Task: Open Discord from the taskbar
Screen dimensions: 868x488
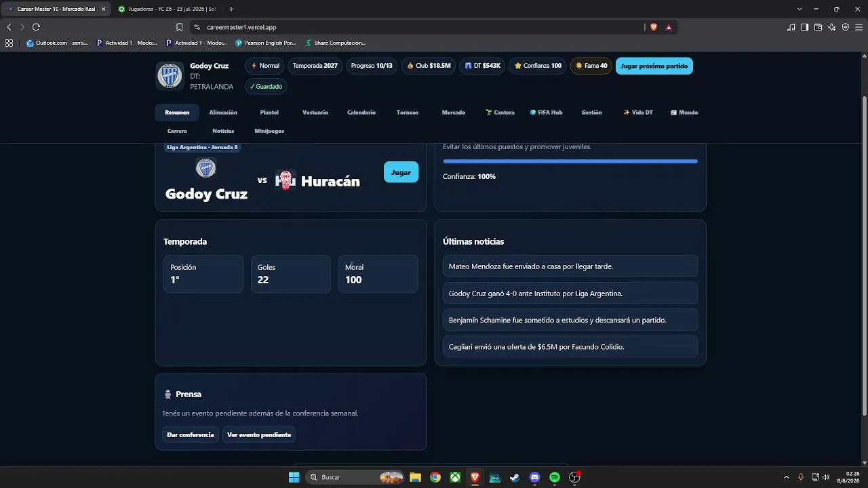Action: [x=534, y=477]
